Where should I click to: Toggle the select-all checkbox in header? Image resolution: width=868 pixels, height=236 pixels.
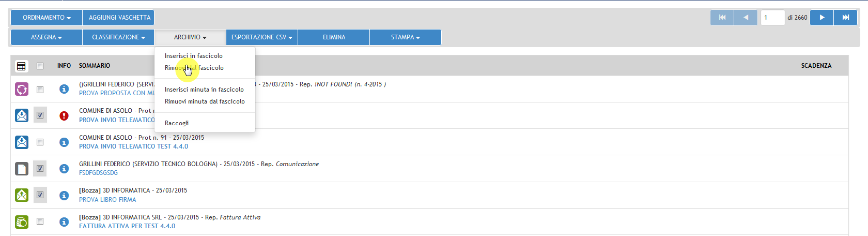pyautogui.click(x=40, y=66)
